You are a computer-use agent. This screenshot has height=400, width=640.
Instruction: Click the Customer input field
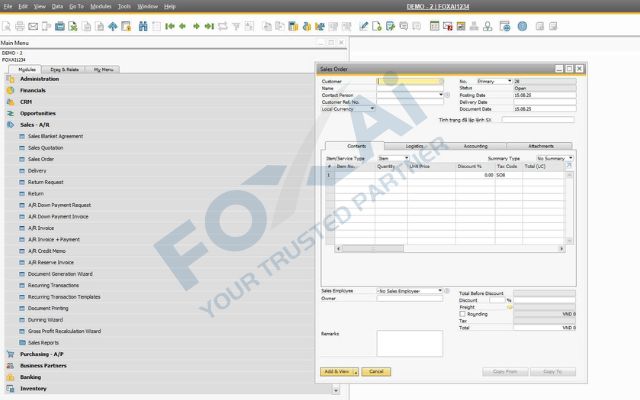point(409,81)
